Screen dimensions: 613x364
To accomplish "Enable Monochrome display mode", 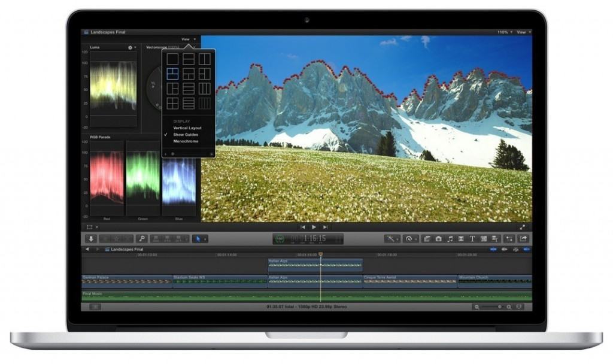I will tap(186, 141).
